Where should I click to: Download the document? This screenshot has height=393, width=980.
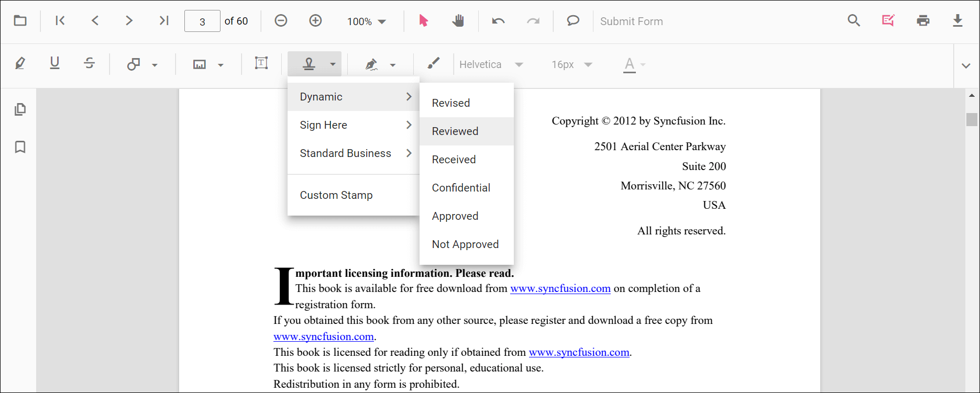(957, 21)
